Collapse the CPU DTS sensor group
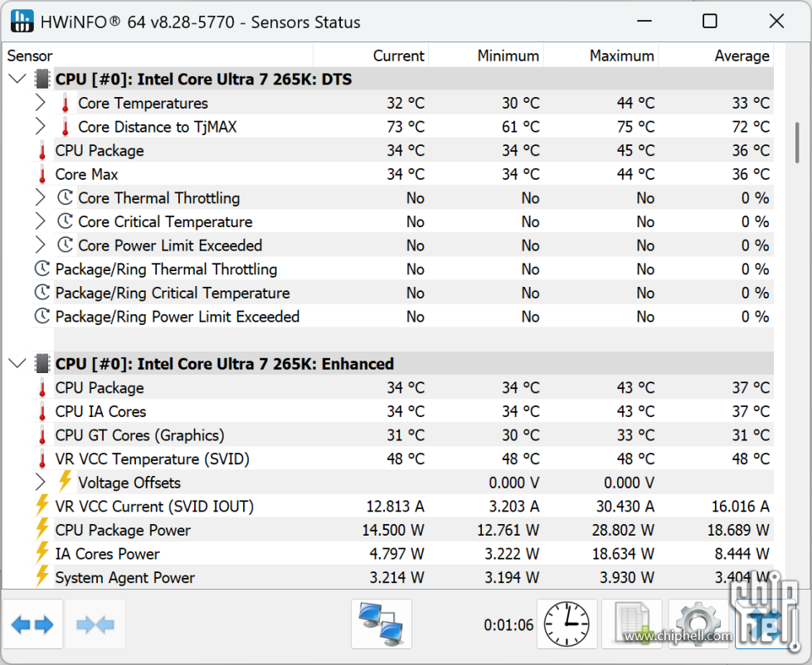The width and height of the screenshot is (812, 665). (x=17, y=79)
